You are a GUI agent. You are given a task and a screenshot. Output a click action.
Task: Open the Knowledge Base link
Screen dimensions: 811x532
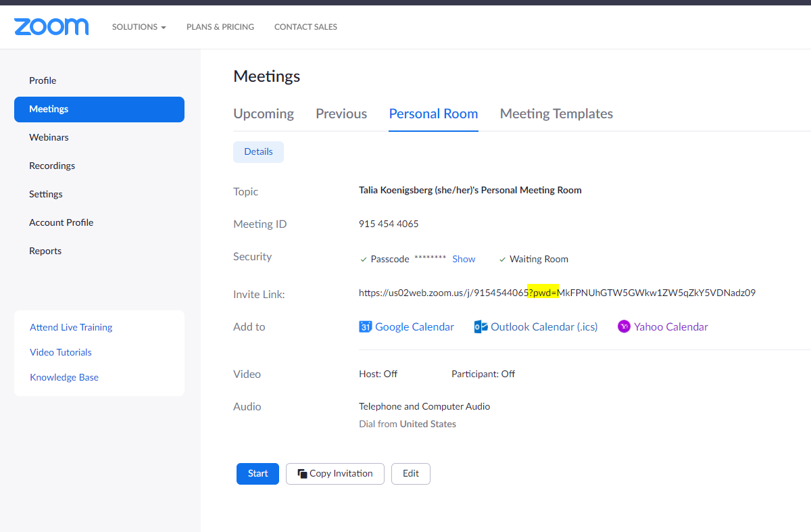(x=64, y=377)
